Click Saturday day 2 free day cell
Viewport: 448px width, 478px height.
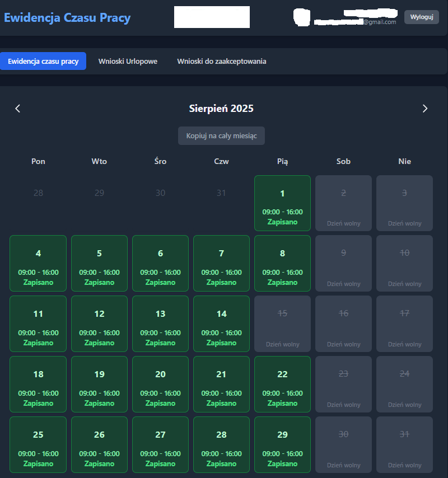click(x=343, y=203)
